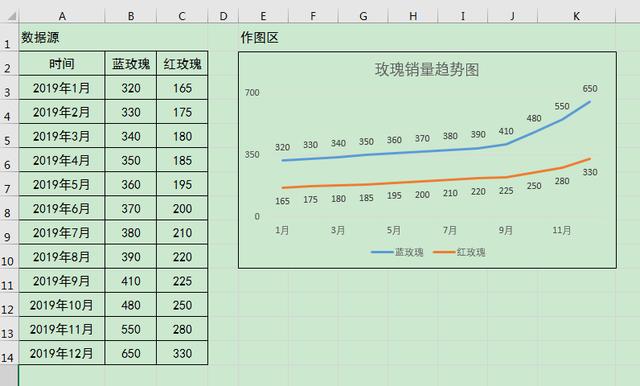Image resolution: width=640 pixels, height=386 pixels.
Task: Click chart data label 650
Action: 590,89
